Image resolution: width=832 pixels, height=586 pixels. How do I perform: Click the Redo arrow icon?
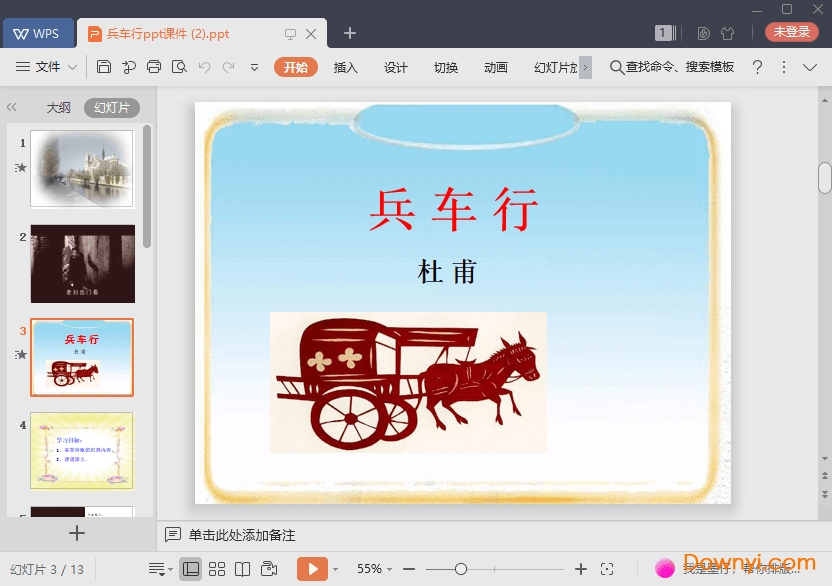point(229,67)
